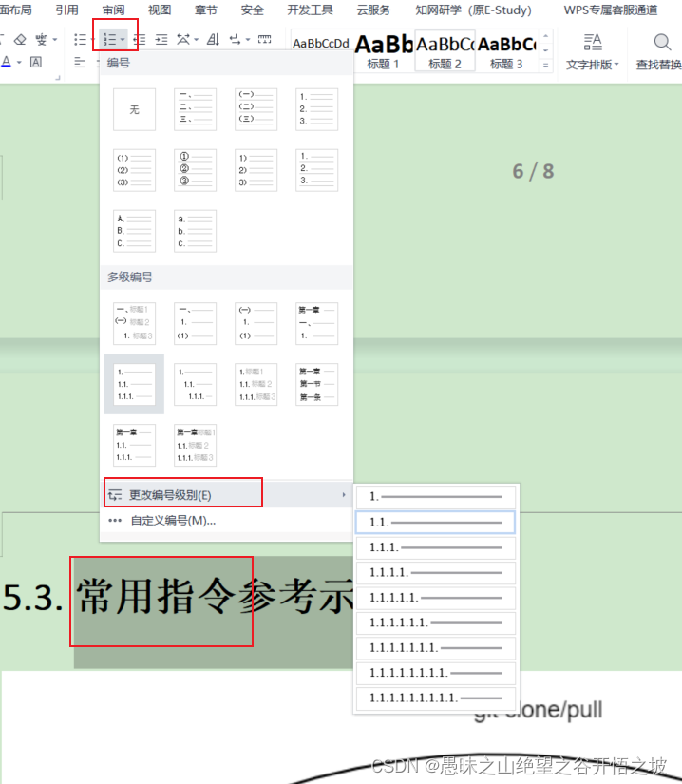
Task: Choose the 一、二、三、 numbering format
Action: point(195,109)
